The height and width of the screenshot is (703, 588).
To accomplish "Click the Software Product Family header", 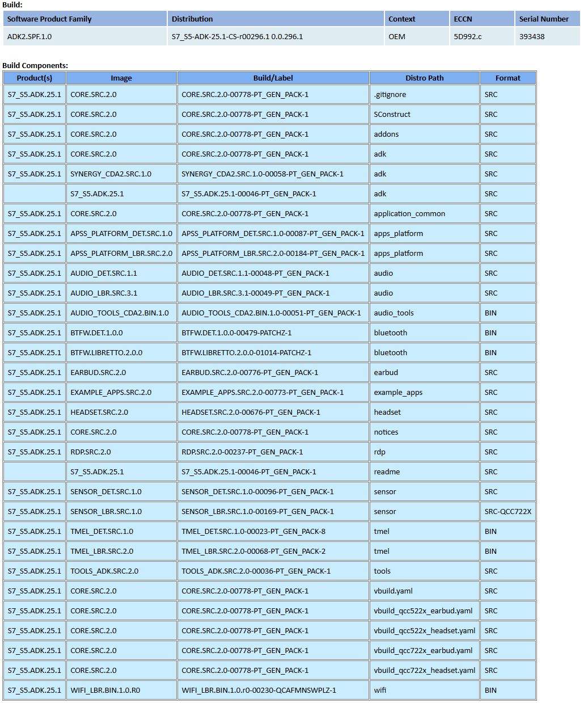I will 49,19.
